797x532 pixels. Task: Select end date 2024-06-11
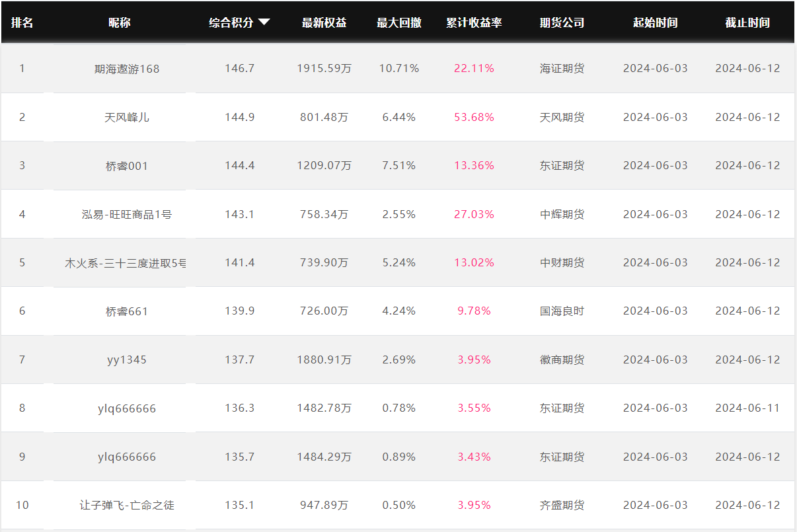(747, 408)
